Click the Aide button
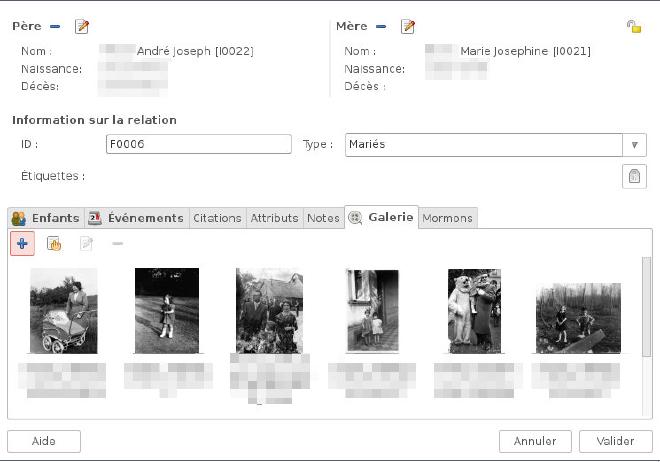This screenshot has height=462, width=660. point(44,441)
